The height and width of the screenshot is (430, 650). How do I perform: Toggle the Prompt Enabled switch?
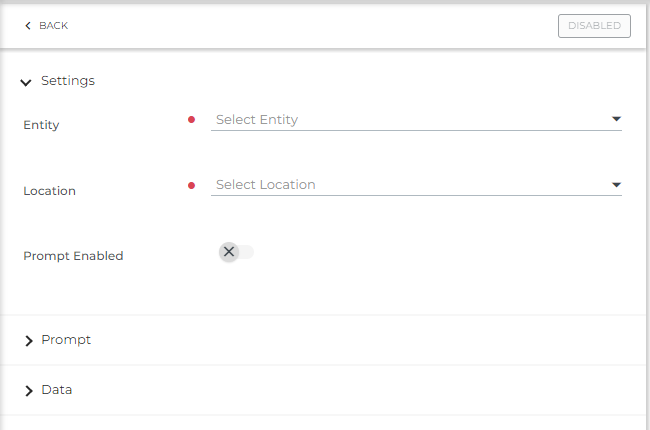[237, 252]
